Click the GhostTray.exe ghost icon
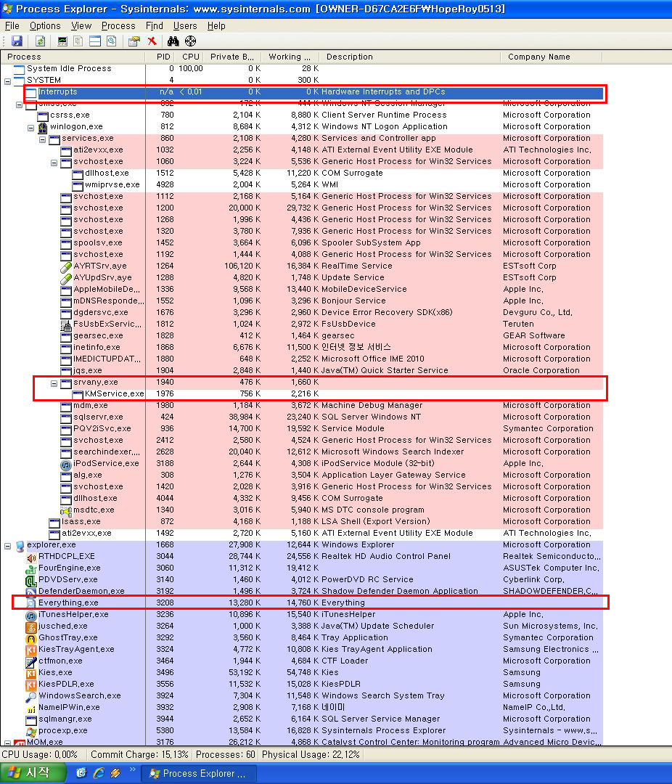Screen dimensions: 672x784 point(31,639)
